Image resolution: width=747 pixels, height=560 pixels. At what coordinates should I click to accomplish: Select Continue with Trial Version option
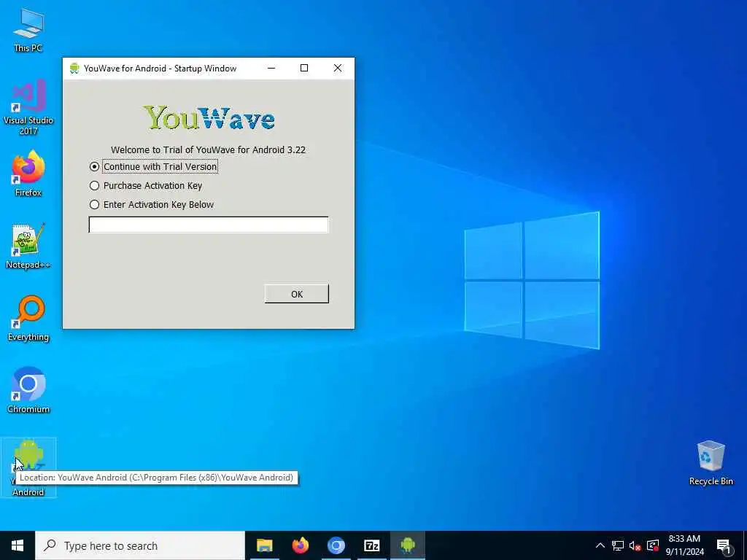[153, 167]
